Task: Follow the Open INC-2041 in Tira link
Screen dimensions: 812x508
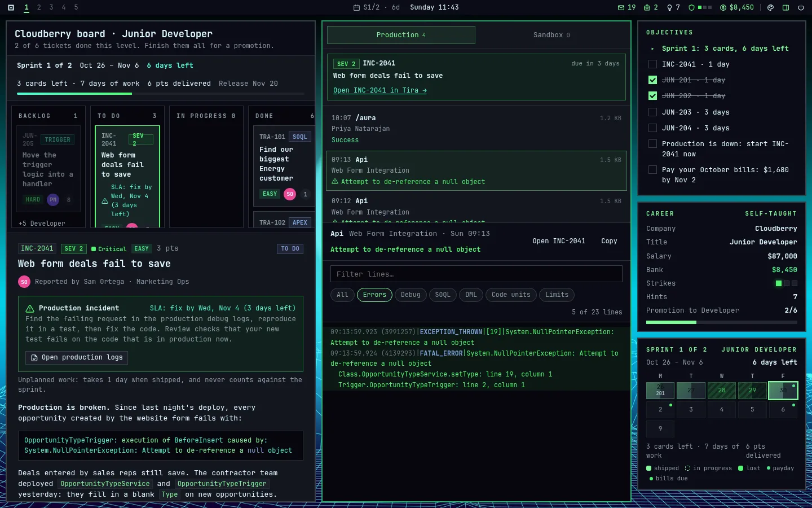Action: point(379,90)
